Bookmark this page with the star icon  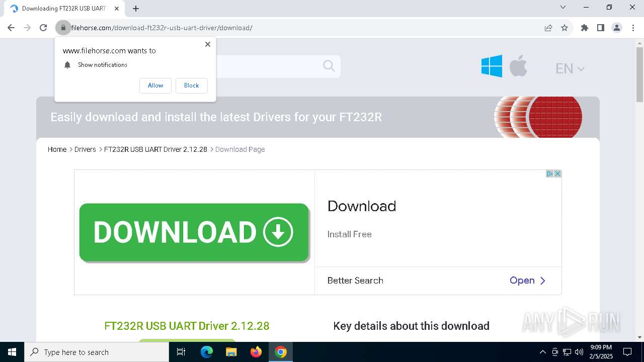565,28
